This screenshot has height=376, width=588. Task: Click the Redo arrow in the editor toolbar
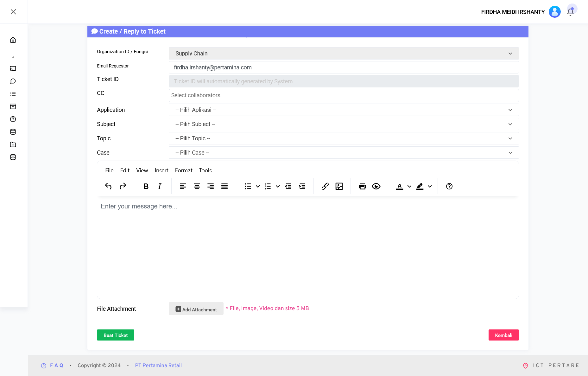[123, 186]
